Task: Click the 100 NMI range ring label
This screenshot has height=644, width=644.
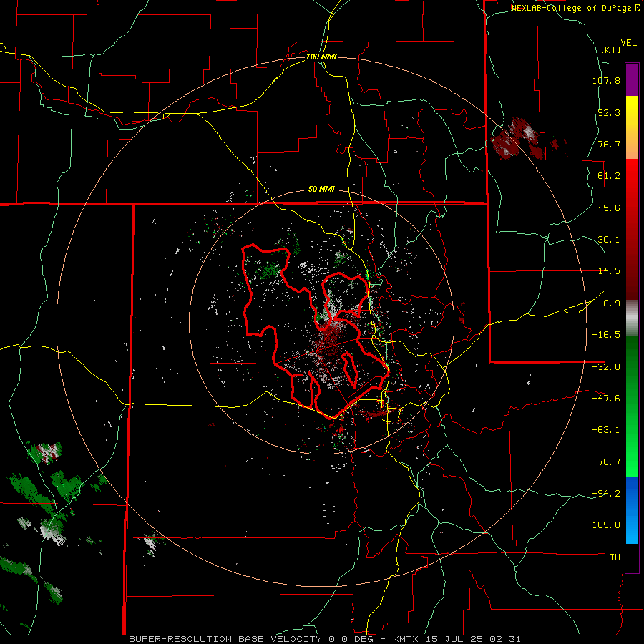Action: [x=321, y=57]
